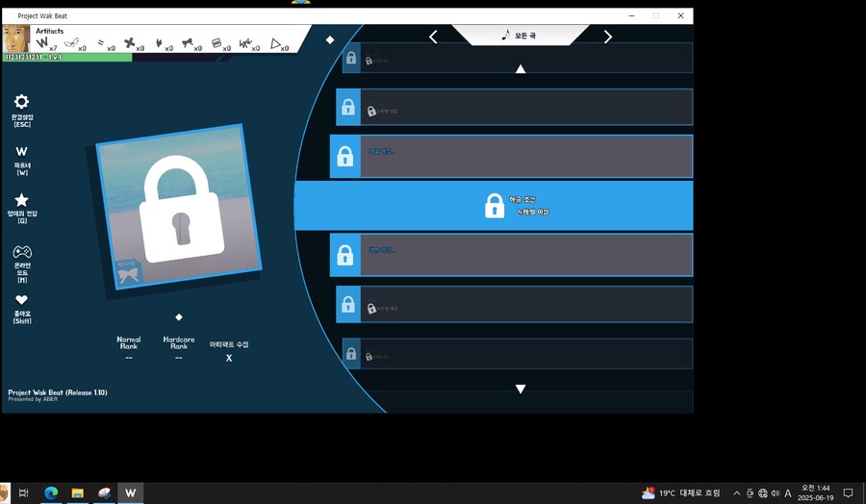Image resolution: width=866 pixels, height=504 pixels.
Task: Select the locked song directly below highlighted row
Action: coord(512,255)
